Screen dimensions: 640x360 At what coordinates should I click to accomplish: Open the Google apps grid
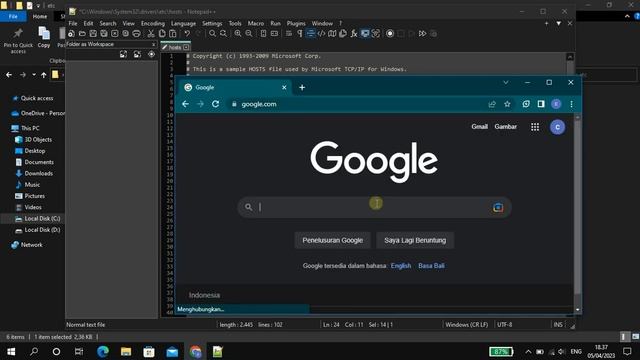535,127
